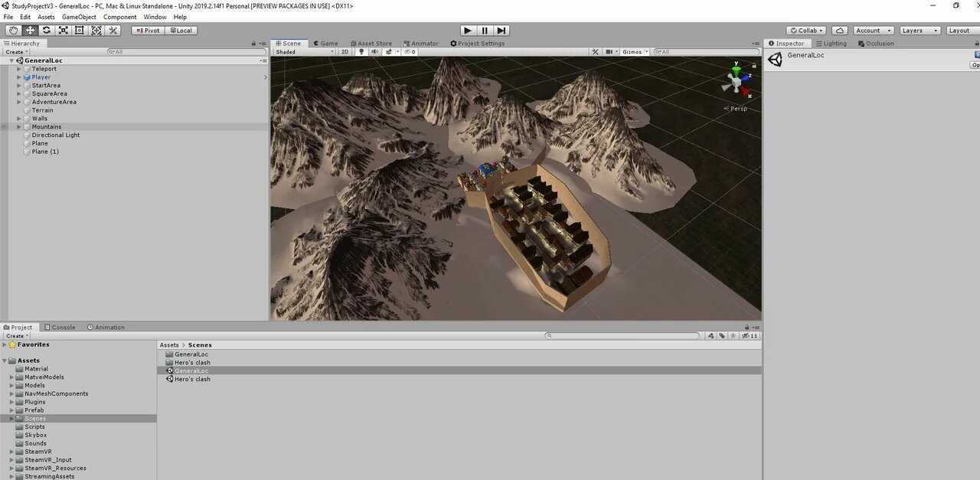Viewport: 980px width, 480px height.
Task: Toggle scene lighting bulb icon
Action: pos(361,52)
